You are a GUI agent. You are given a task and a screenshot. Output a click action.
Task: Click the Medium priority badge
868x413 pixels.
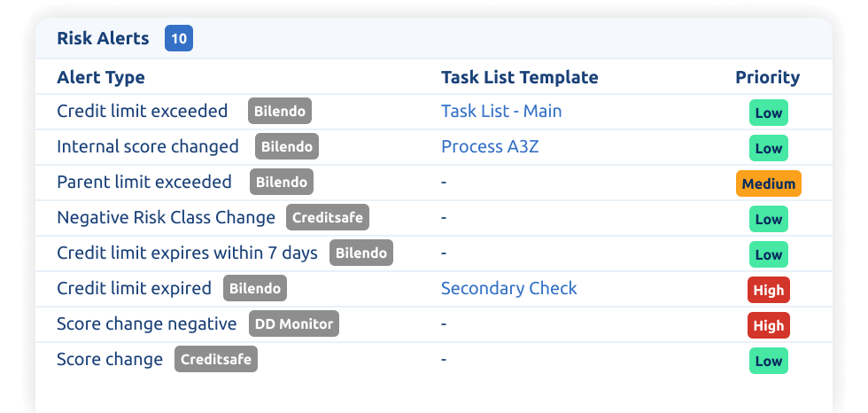[x=768, y=184]
